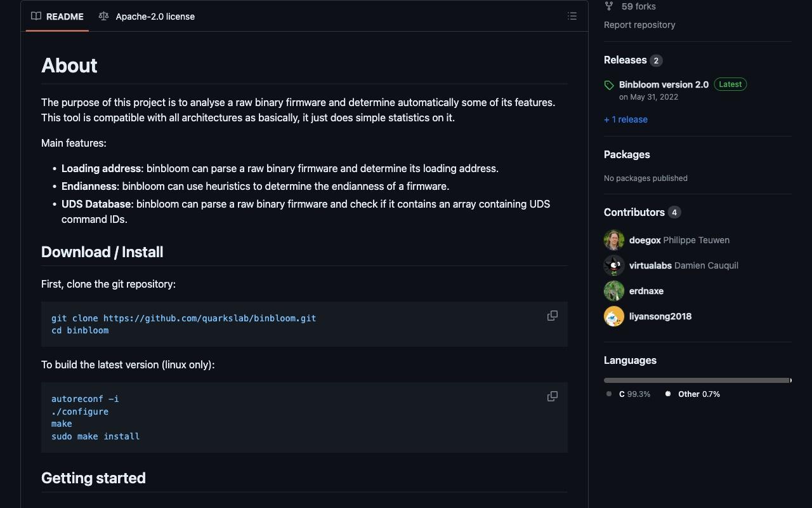812x508 pixels.
Task: Open the README outline menu icon
Action: (x=572, y=17)
